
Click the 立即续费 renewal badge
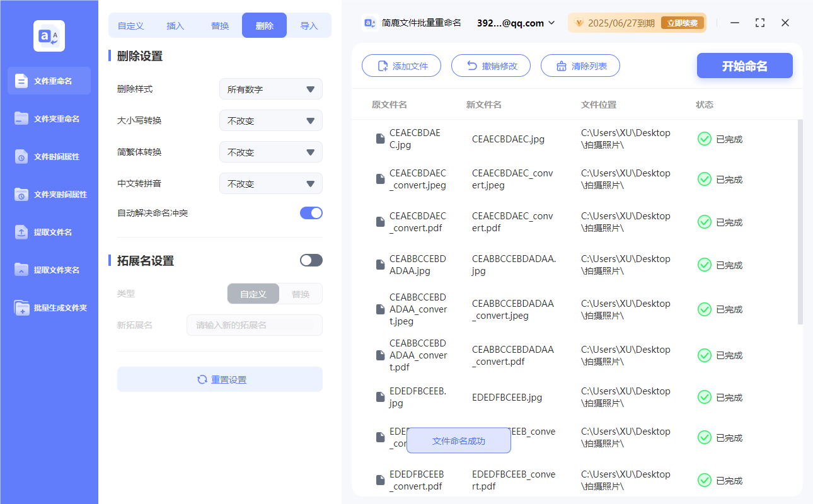pyautogui.click(x=683, y=22)
